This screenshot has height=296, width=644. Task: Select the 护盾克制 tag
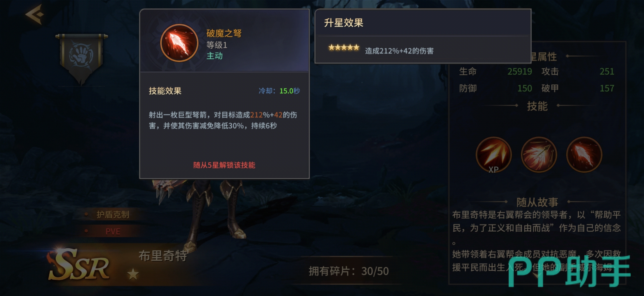tap(113, 215)
